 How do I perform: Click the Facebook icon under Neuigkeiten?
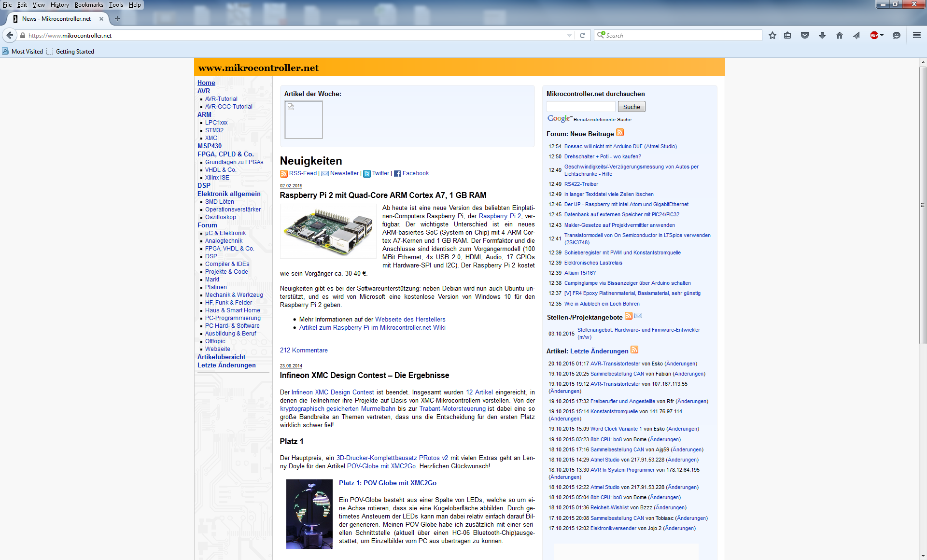coord(397,174)
